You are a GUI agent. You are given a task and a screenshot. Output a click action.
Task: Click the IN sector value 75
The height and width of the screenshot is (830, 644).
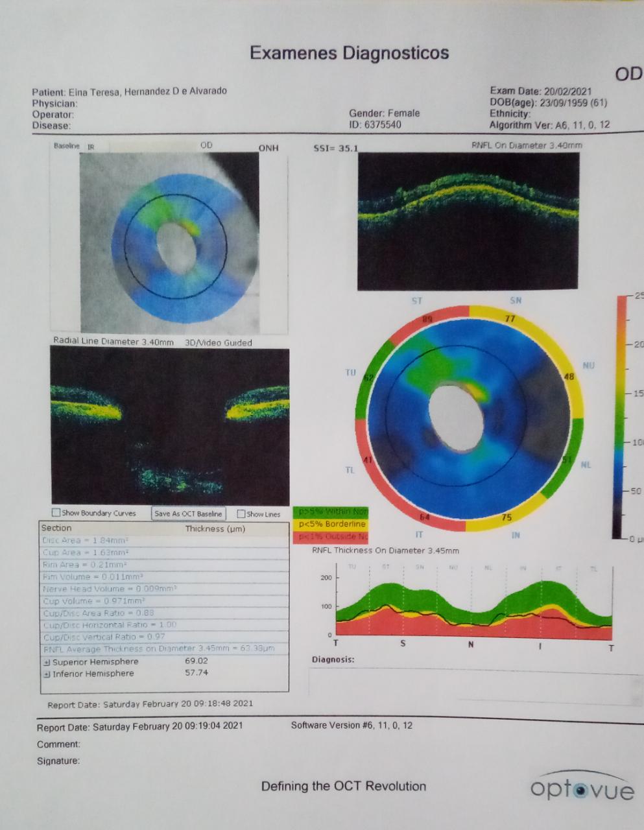(507, 517)
